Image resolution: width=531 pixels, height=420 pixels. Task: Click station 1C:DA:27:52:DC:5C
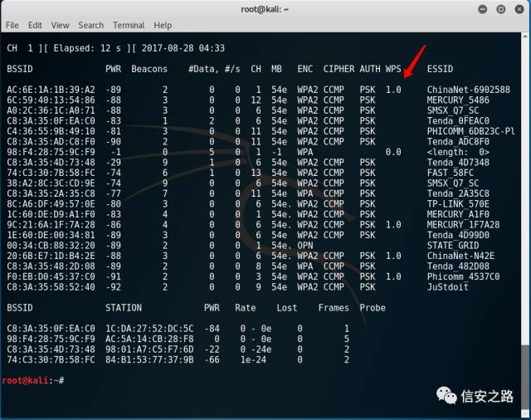(x=149, y=329)
